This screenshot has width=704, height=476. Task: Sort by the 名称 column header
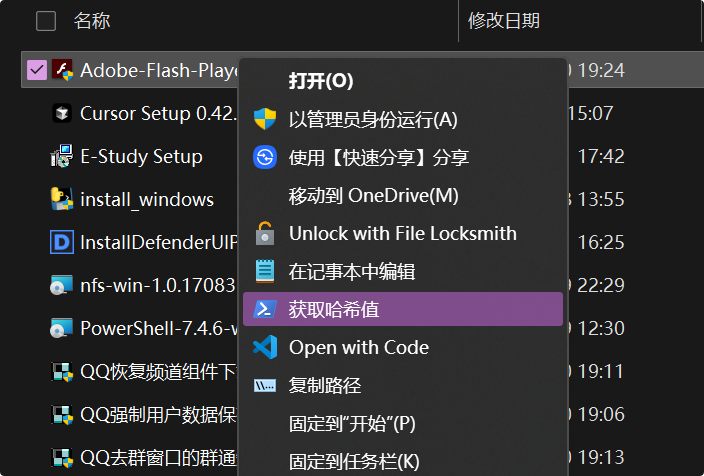pyautogui.click(x=92, y=21)
